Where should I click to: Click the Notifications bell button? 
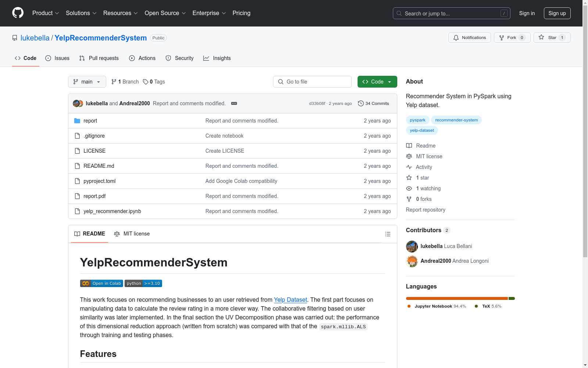(x=469, y=38)
